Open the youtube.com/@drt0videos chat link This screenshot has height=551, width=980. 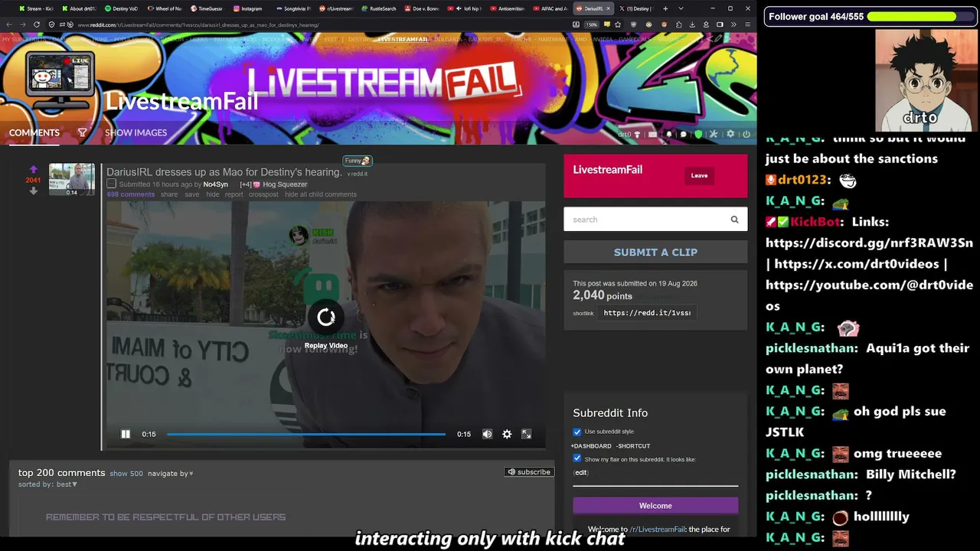point(869,295)
